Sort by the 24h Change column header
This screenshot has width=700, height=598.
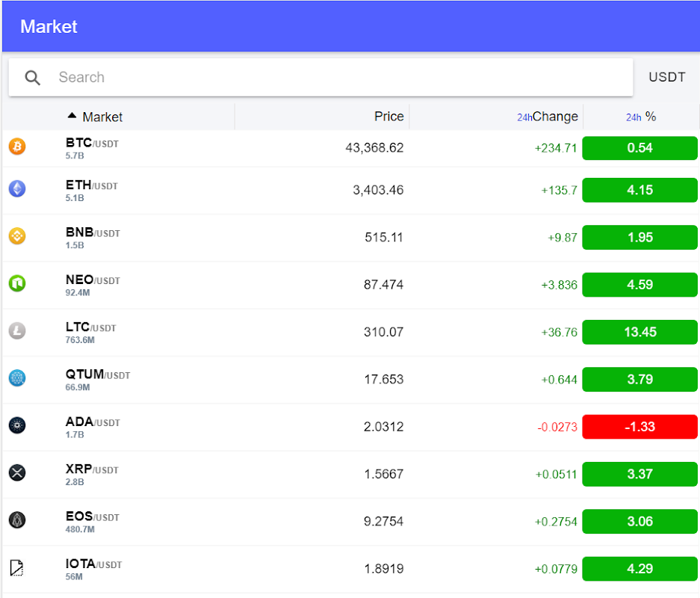(x=548, y=117)
